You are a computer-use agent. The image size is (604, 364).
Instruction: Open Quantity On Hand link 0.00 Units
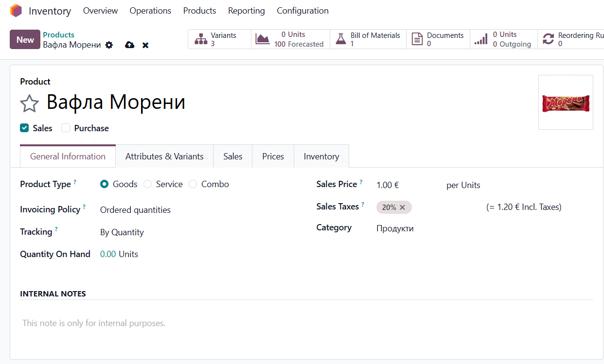(108, 254)
